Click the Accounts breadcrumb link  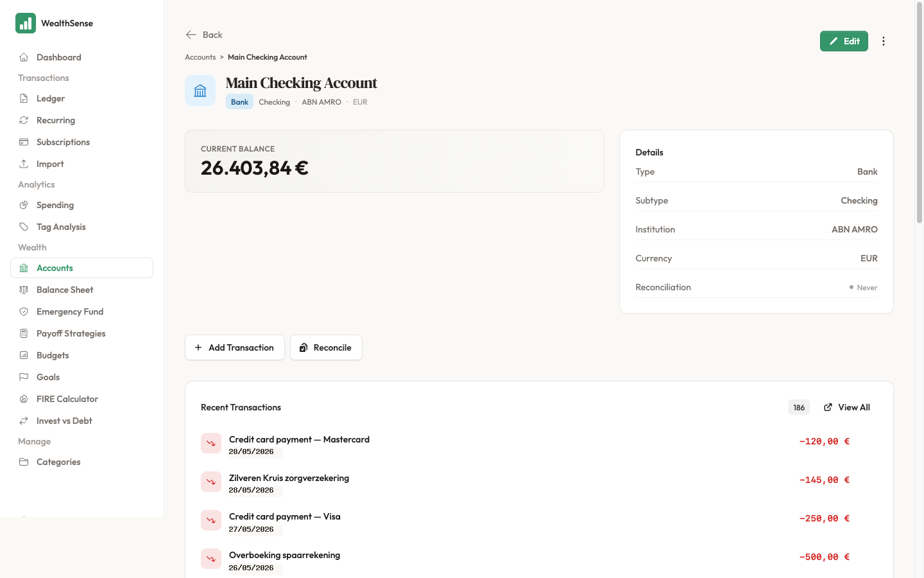coord(200,57)
